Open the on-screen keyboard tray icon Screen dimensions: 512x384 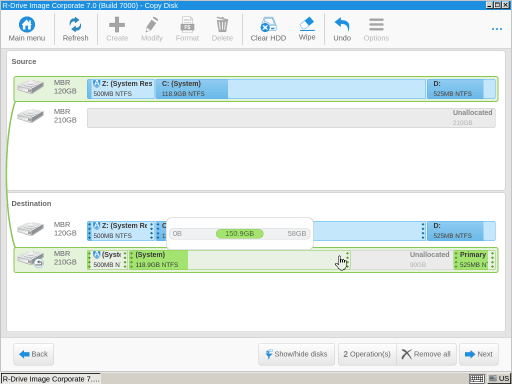[x=477, y=379]
